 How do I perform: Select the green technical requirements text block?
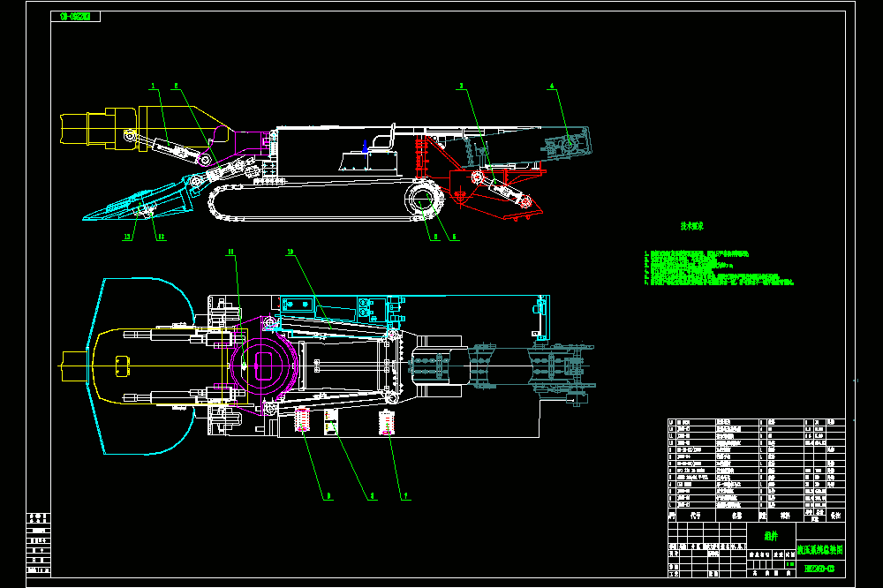point(719,268)
